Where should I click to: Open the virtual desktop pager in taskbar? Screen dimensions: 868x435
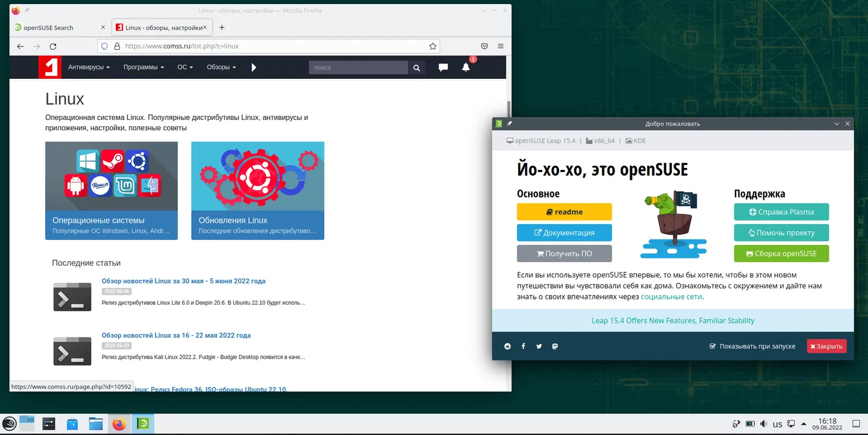[x=27, y=424]
